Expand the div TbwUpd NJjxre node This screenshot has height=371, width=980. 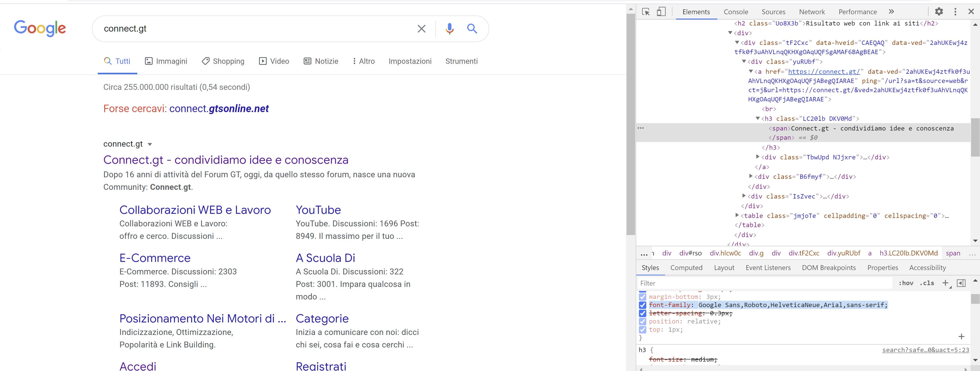[x=757, y=157]
